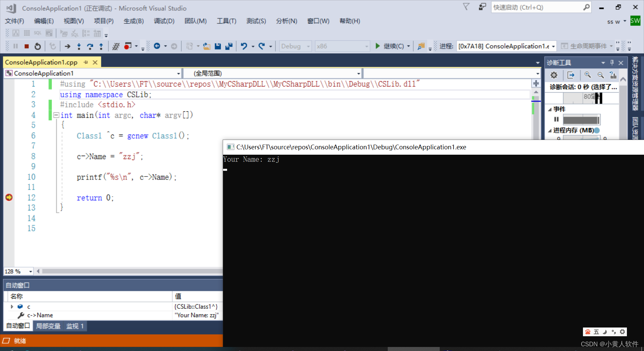The width and height of the screenshot is (644, 351).
Task: Switch to the 局部变量 tab
Action: [x=48, y=326]
